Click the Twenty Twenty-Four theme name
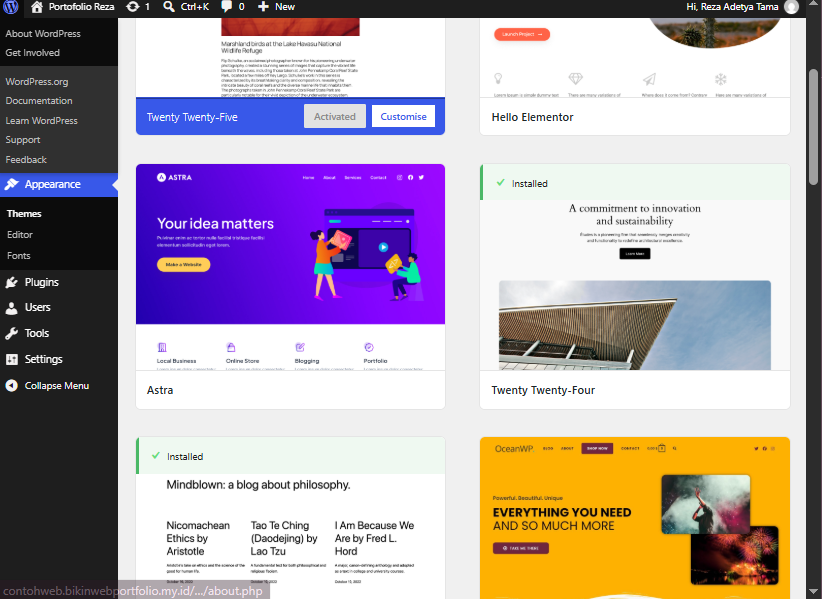This screenshot has height=599, width=822. pyautogui.click(x=543, y=390)
